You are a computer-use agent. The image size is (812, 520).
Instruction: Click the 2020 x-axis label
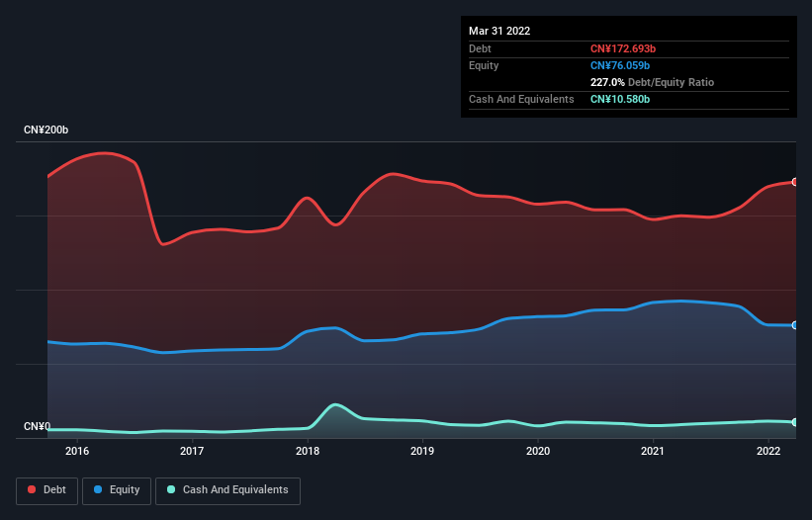click(x=538, y=451)
